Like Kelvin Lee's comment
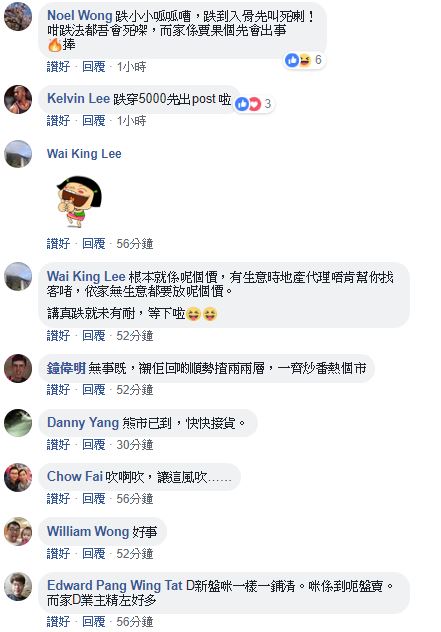The width and height of the screenshot is (441, 632). coord(58,121)
